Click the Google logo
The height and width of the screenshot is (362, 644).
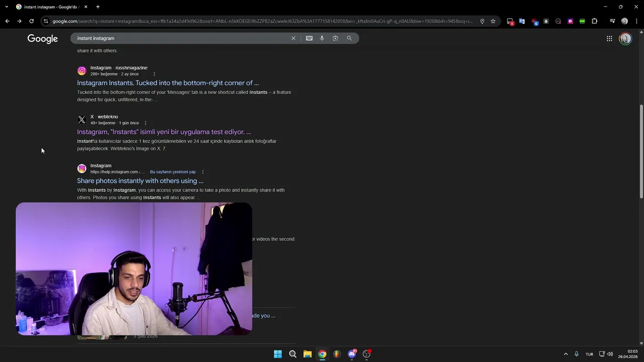[x=43, y=39]
